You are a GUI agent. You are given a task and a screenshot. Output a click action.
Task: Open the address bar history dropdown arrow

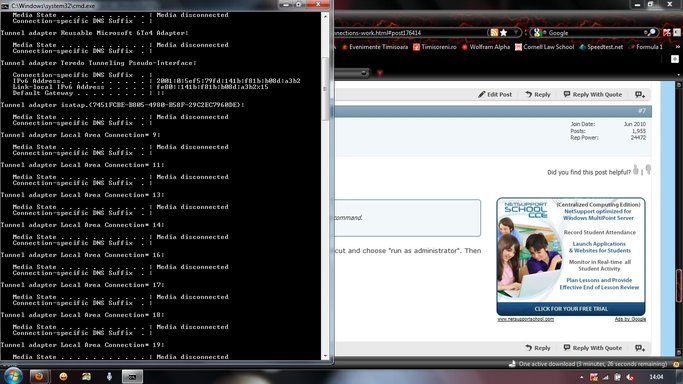coord(516,33)
